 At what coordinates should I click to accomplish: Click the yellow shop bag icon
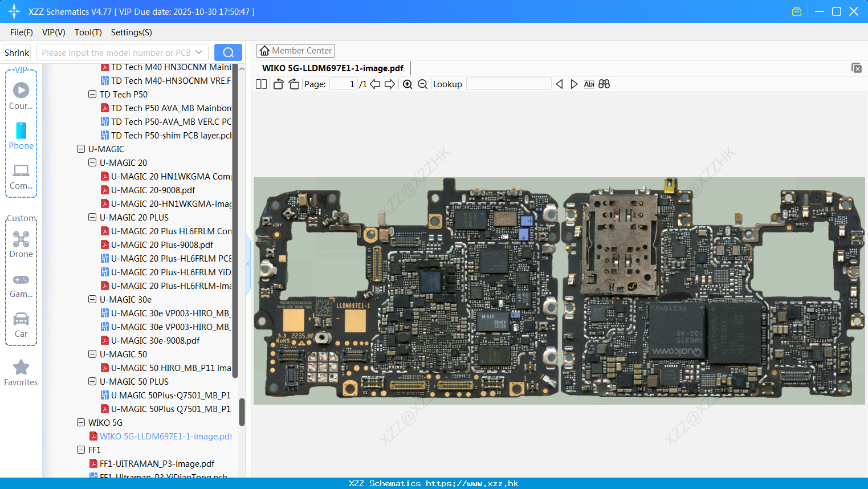click(797, 11)
